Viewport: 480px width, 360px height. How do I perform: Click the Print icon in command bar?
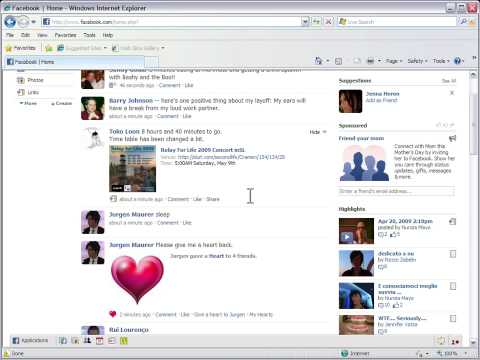(x=370, y=61)
